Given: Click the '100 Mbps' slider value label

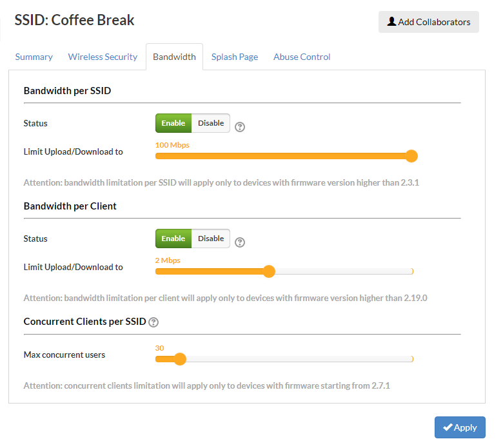Looking at the screenshot, I should pyautogui.click(x=172, y=145).
